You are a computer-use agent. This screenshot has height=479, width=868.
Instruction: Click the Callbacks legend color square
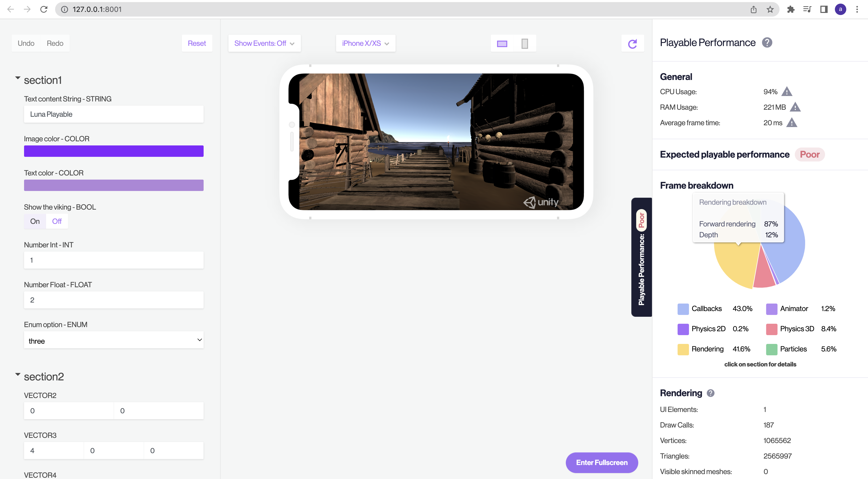point(683,309)
